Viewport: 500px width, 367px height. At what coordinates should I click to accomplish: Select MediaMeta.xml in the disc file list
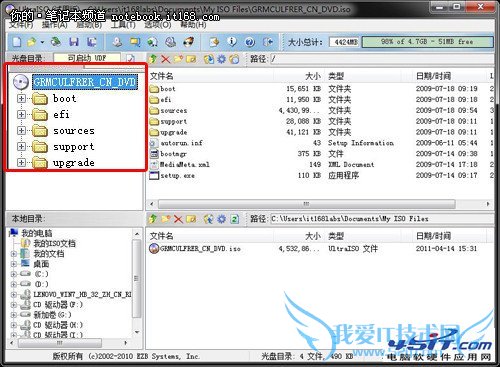[x=179, y=165]
